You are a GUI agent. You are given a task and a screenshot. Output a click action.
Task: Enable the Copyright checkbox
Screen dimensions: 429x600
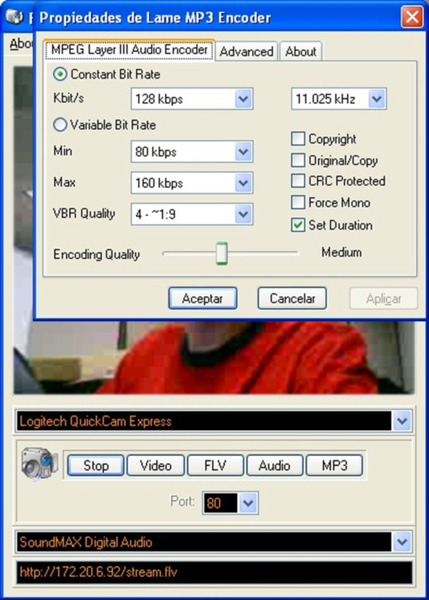(298, 139)
